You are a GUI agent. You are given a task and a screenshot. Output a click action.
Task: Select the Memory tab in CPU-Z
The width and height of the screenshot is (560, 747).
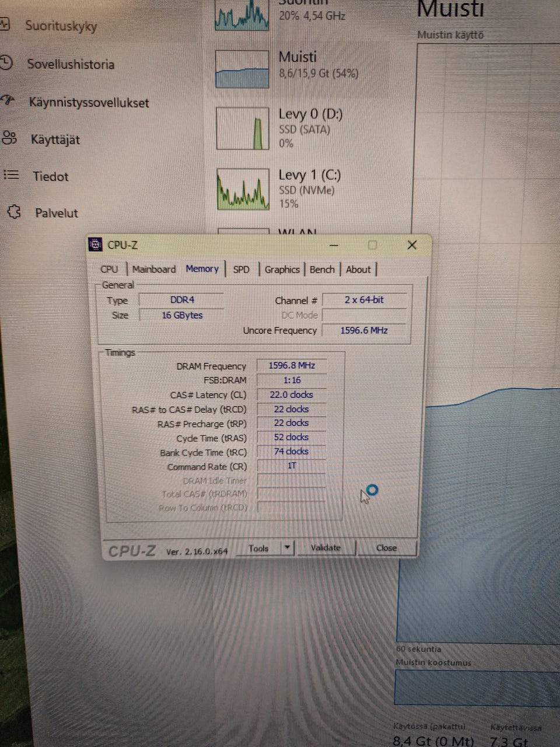point(202,268)
